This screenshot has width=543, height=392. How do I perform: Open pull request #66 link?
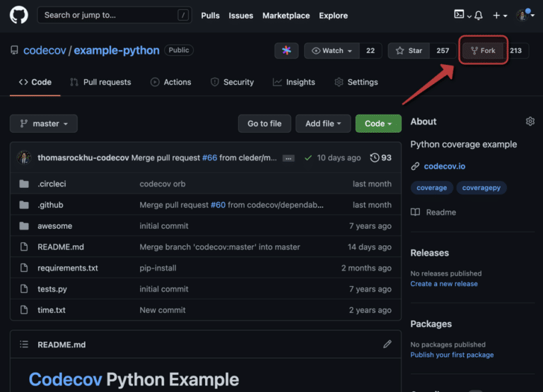click(209, 158)
